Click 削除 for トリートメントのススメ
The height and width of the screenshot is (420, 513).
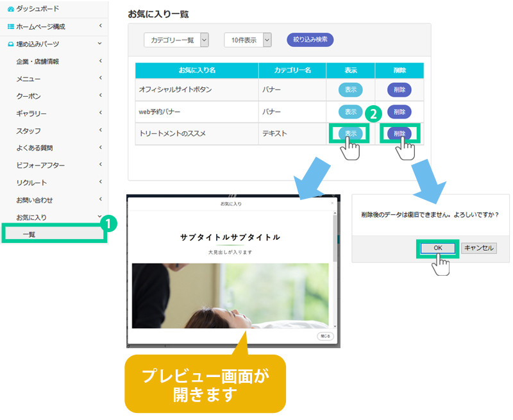[x=399, y=133]
